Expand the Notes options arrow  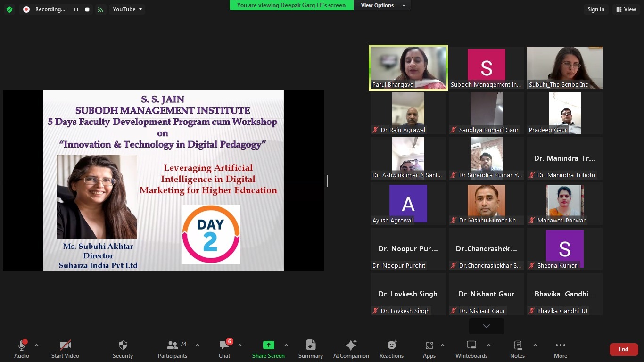(x=535, y=346)
